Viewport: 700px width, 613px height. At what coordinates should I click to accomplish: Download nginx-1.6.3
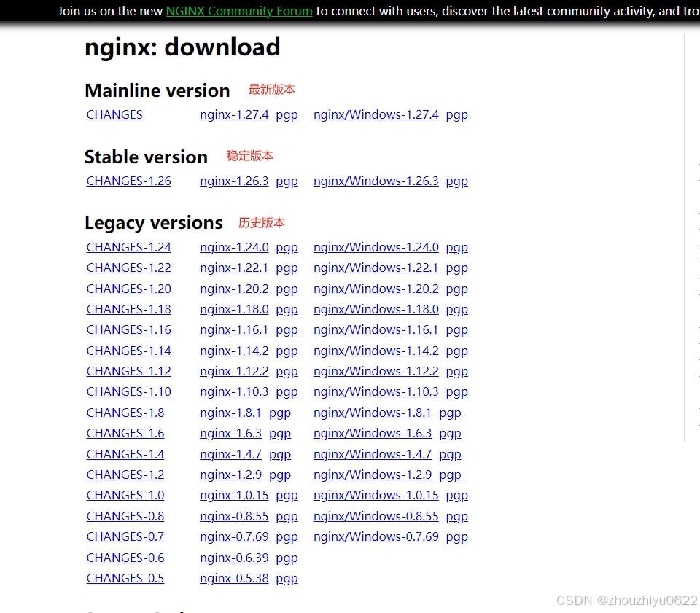tap(231, 433)
